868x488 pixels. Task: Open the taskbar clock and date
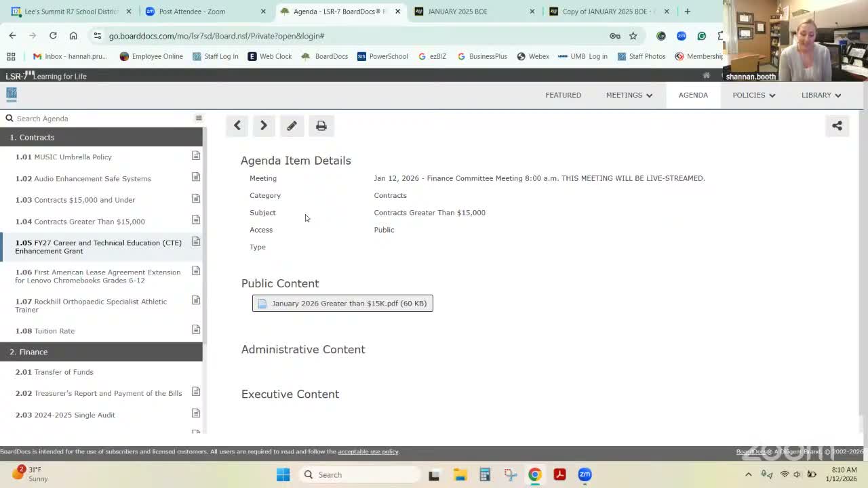(x=841, y=474)
